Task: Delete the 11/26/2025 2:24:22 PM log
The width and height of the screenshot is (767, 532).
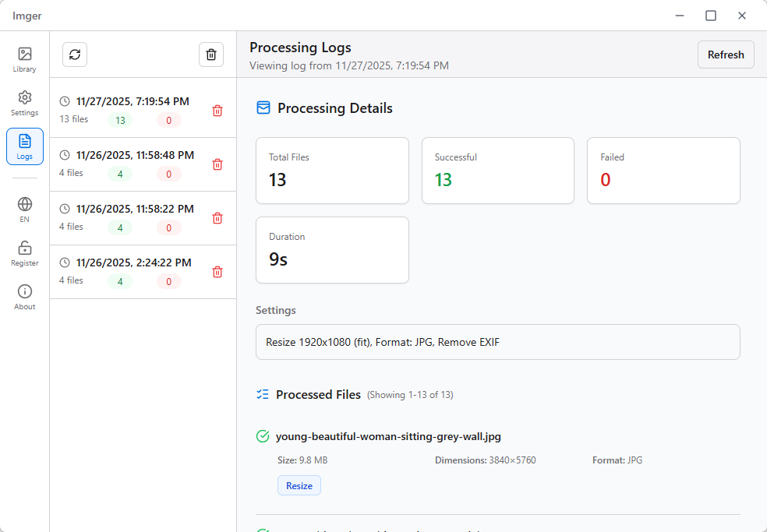Action: coord(217,272)
